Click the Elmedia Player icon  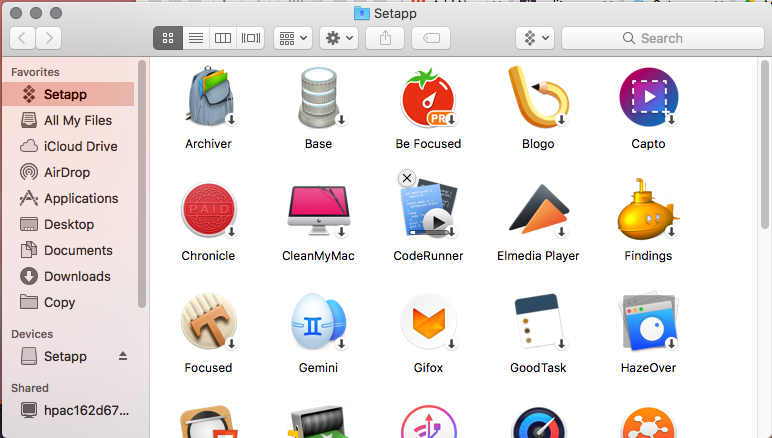click(x=538, y=210)
